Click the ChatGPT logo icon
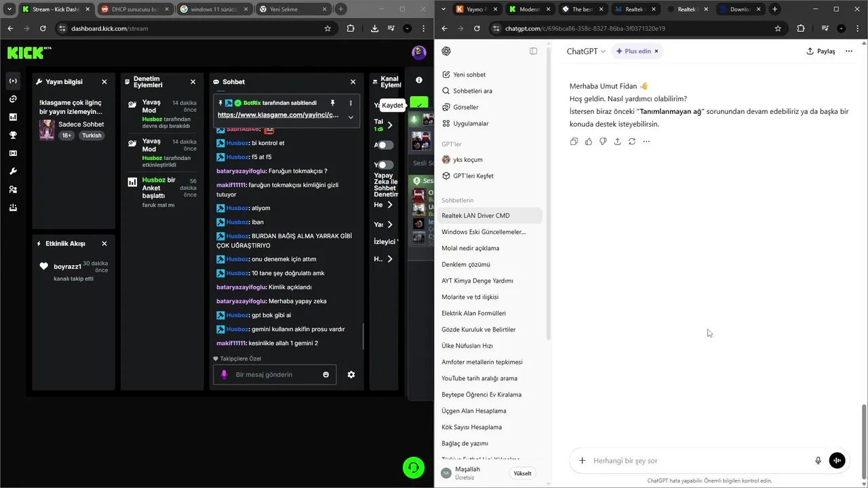The image size is (868, 488). tap(446, 52)
